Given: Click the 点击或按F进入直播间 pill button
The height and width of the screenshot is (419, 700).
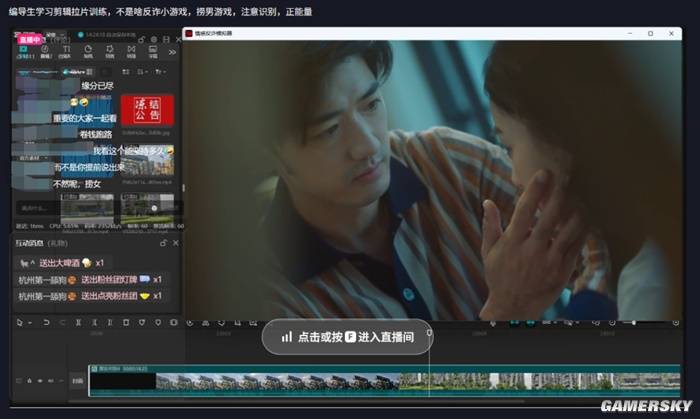Looking at the screenshot, I should point(347,337).
